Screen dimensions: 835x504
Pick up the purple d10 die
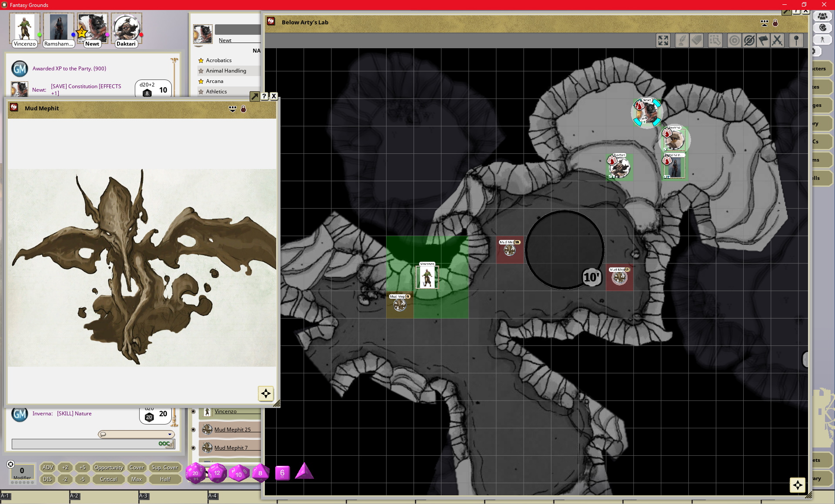pyautogui.click(x=239, y=473)
